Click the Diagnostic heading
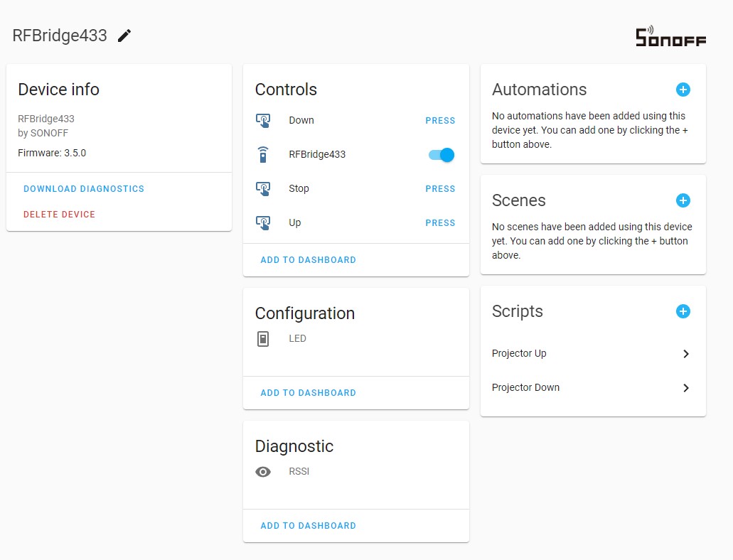 click(x=294, y=446)
